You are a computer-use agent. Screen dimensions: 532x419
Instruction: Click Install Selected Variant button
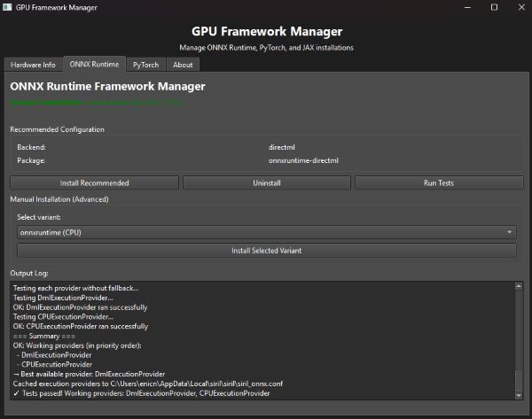click(x=266, y=251)
